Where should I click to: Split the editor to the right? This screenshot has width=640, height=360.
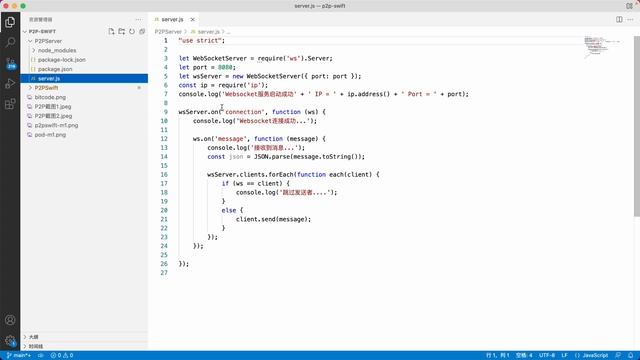point(619,19)
